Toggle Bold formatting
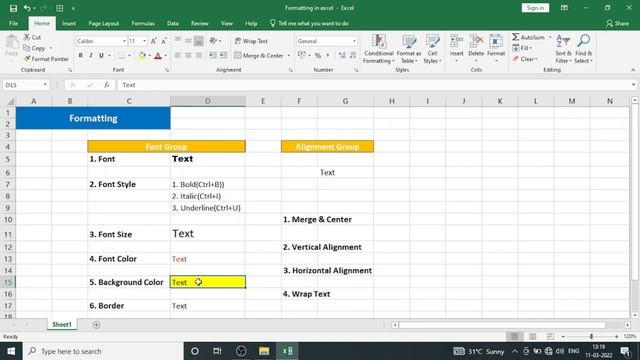 click(80, 56)
